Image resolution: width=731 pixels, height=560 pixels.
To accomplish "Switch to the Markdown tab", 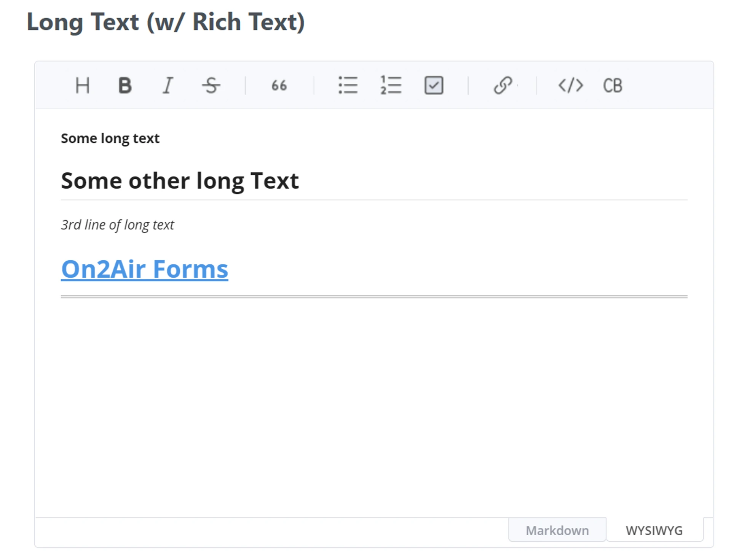I will pyautogui.click(x=557, y=530).
